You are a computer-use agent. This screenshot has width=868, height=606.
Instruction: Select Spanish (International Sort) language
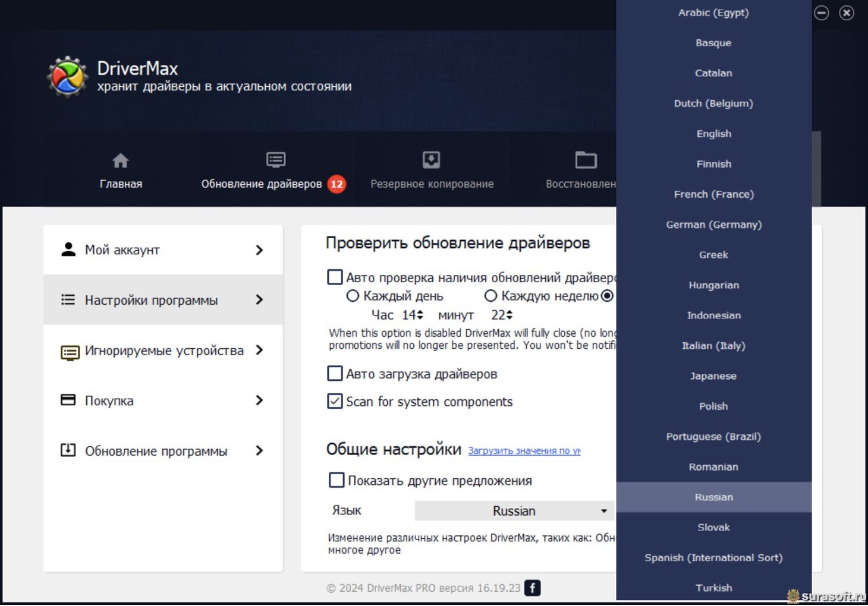(x=713, y=558)
